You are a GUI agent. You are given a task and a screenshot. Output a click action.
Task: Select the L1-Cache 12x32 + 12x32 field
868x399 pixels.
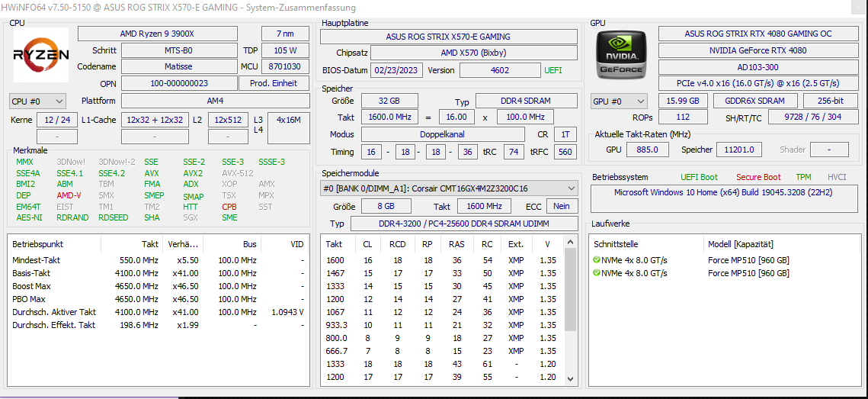coord(155,119)
